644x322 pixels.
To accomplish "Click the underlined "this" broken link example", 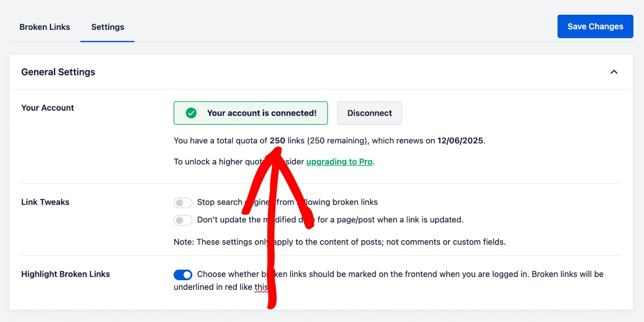I will 261,287.
